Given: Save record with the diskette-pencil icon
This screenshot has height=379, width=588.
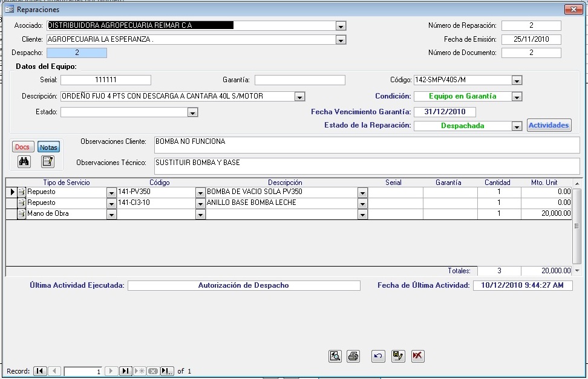Looking at the screenshot, I should click(x=398, y=356).
